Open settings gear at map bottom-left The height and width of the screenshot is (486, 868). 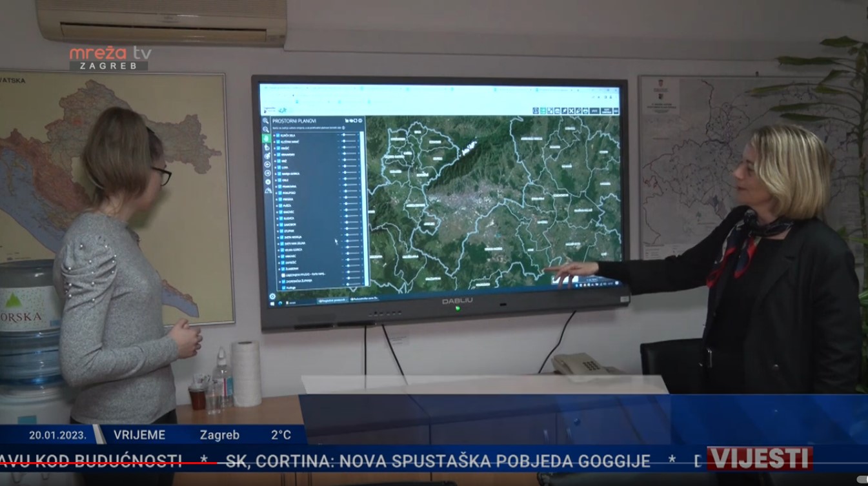pos(272,297)
